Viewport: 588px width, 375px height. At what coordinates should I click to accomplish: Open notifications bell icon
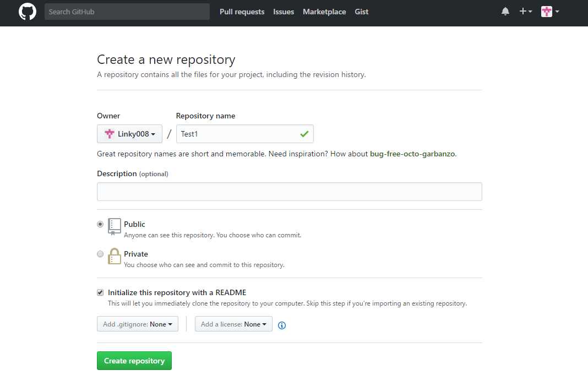[505, 12]
